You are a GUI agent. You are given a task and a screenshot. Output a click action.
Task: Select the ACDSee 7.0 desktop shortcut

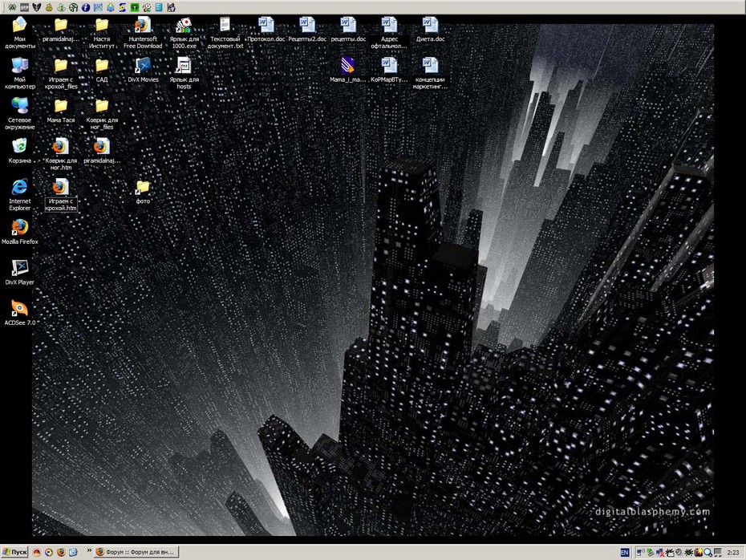click(19, 312)
